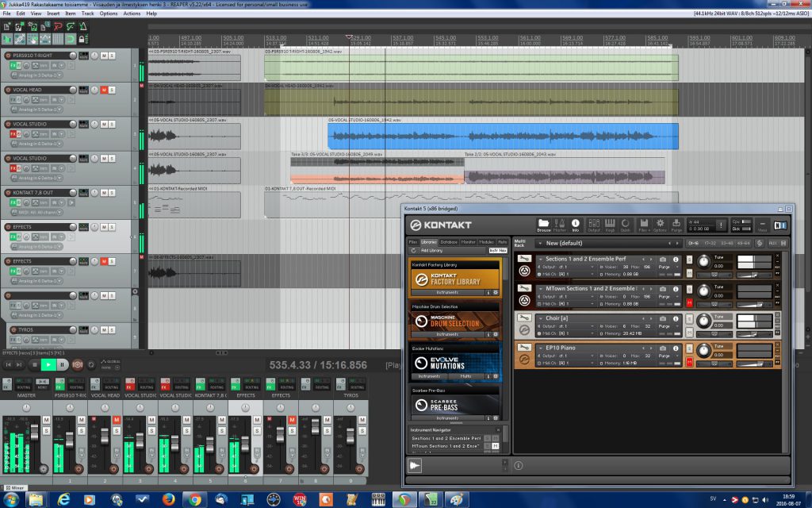Click Add Library button in Kontakt
This screenshot has height=508, width=812.
[x=431, y=250]
